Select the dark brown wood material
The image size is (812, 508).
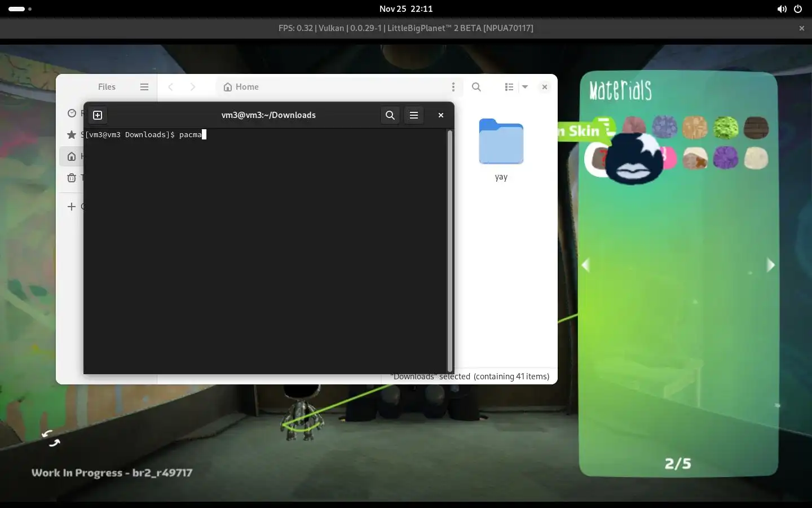756,128
